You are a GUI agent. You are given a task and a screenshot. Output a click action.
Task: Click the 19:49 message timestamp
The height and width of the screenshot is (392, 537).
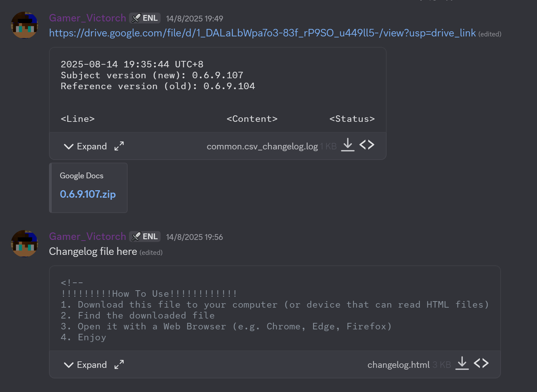point(195,19)
